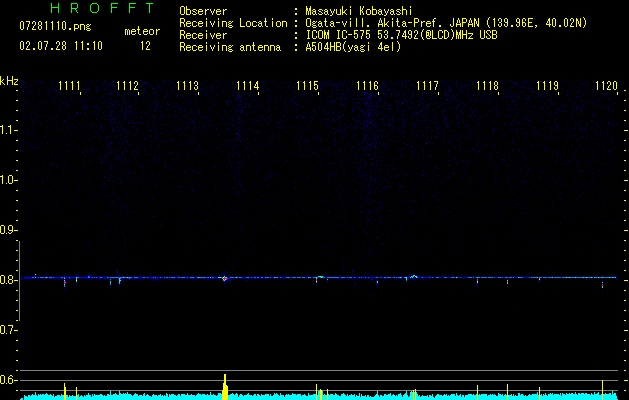Click the Receiving antenna label
The image size is (629, 400).
230,47
